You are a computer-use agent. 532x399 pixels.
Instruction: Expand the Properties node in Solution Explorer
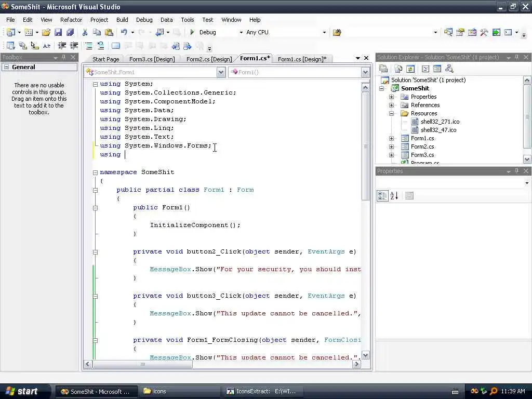391,97
